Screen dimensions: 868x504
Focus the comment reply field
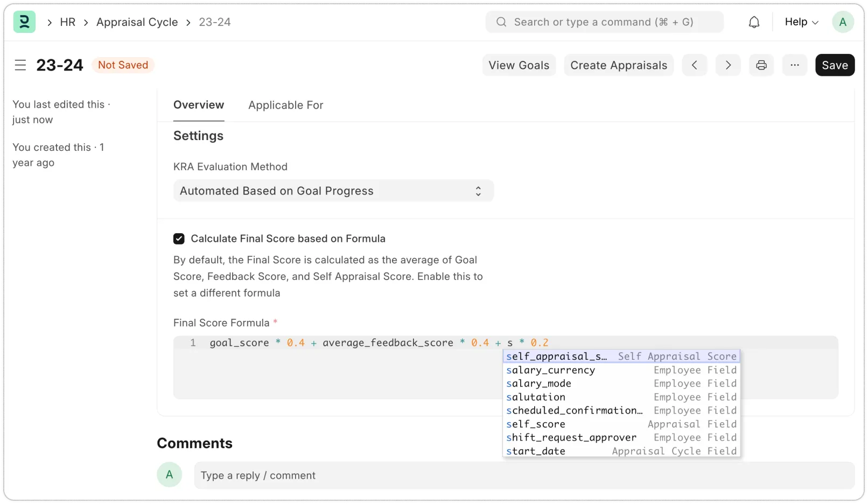pyautogui.click(x=524, y=475)
